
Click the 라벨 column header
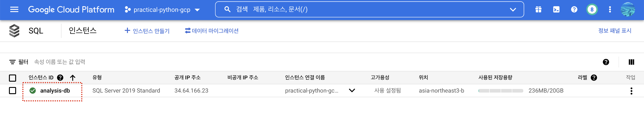tap(582, 78)
